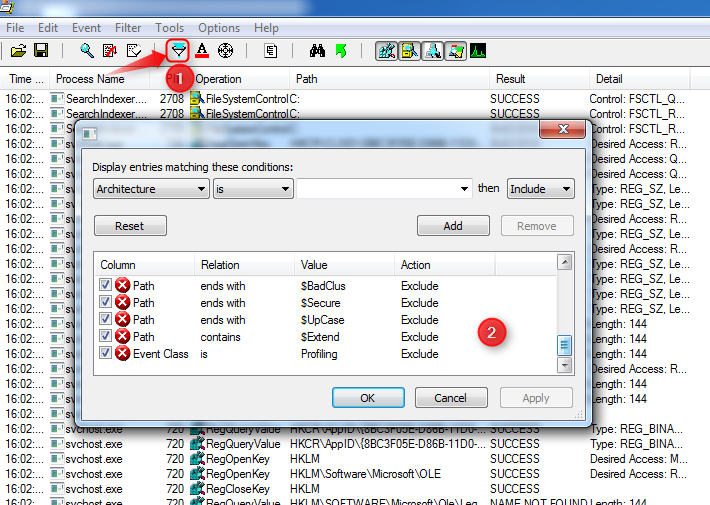Viewport: 710px width, 505px height.
Task: Click the Relation header in the filter list
Action: [245, 265]
